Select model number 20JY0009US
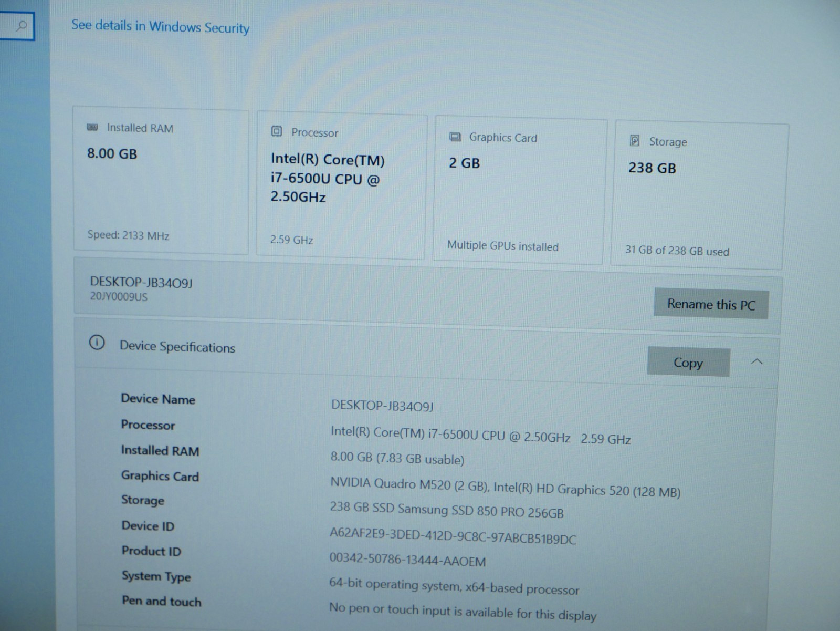Screen dimensions: 840x631 coord(119,296)
